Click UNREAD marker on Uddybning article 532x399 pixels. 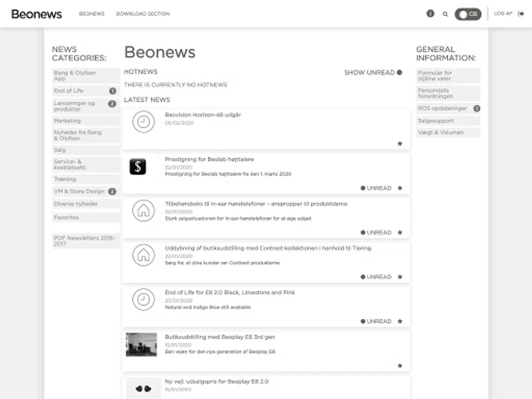click(376, 277)
